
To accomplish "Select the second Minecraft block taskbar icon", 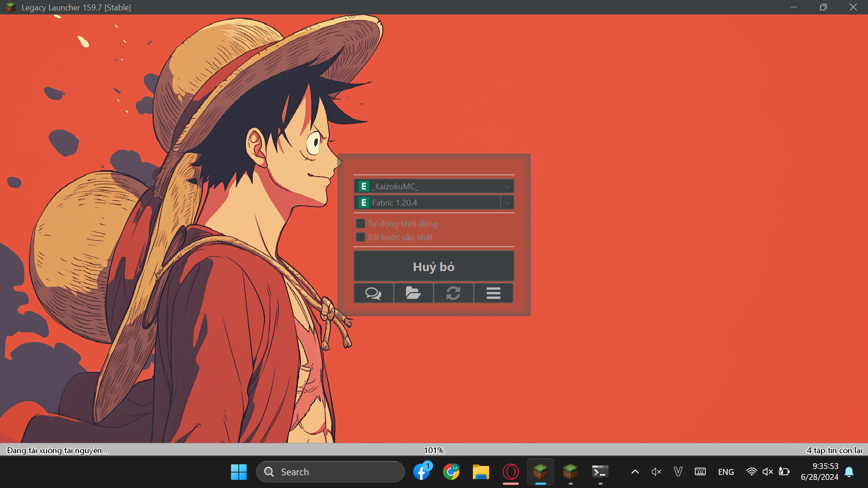I will point(571,472).
